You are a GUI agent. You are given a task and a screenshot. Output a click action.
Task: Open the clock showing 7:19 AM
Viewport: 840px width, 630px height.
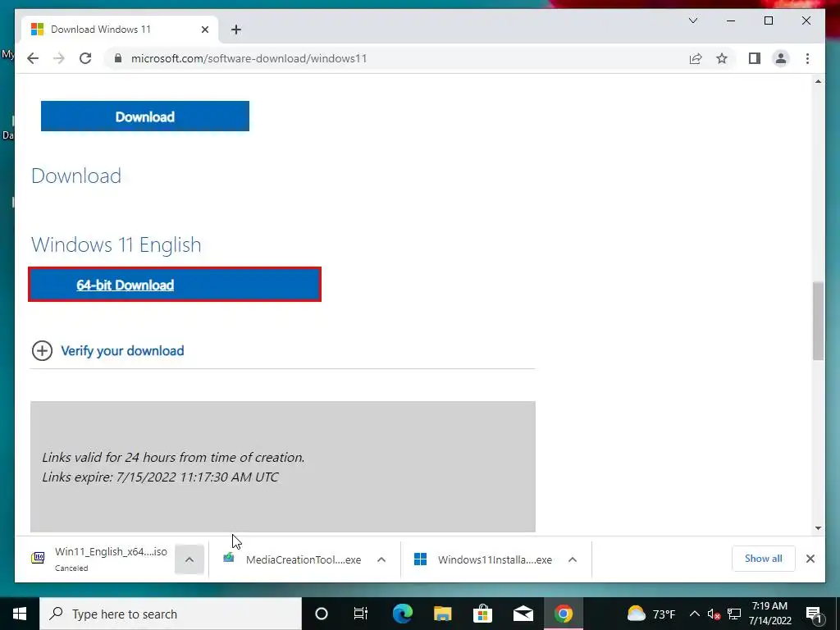pos(769,614)
